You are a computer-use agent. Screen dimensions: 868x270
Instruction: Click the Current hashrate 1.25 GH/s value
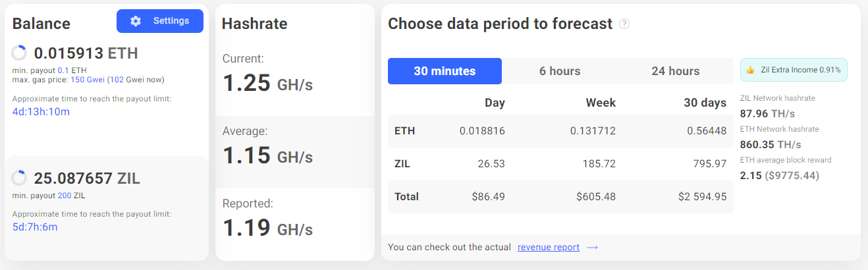[267, 84]
